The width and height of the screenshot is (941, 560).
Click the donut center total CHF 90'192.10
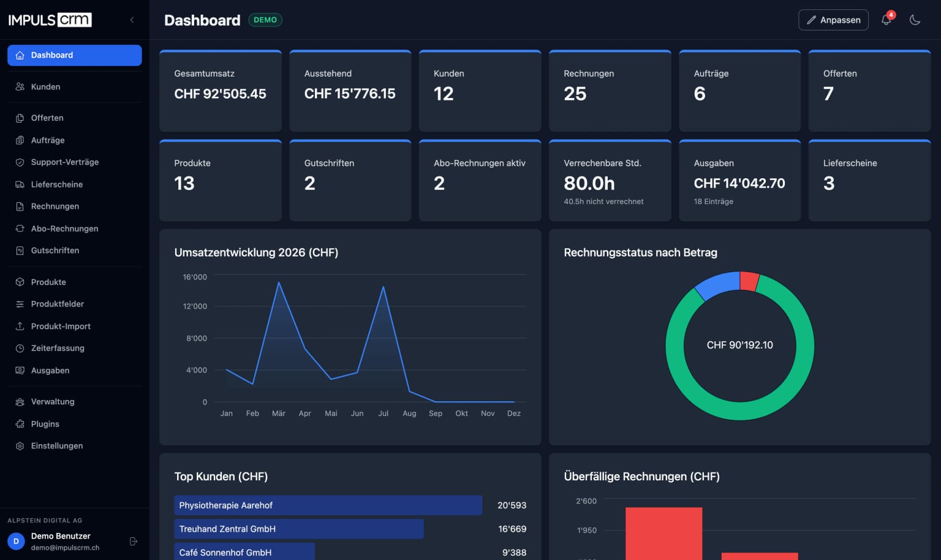tap(740, 345)
